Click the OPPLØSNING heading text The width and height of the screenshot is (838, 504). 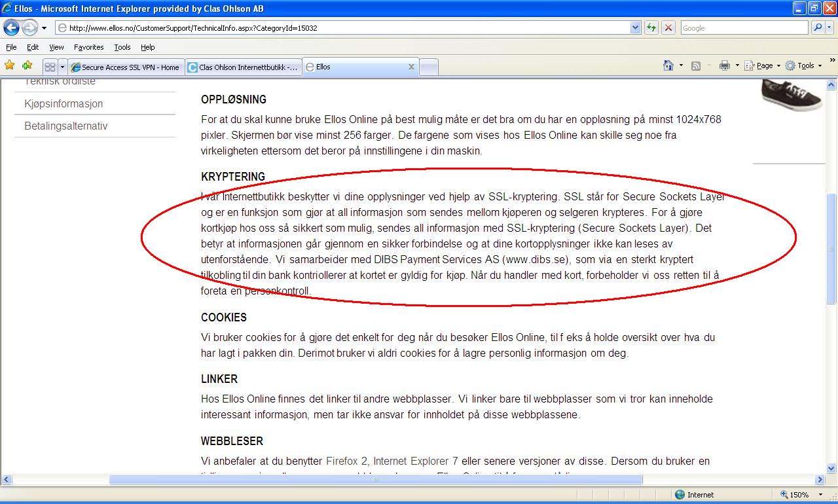(x=234, y=99)
